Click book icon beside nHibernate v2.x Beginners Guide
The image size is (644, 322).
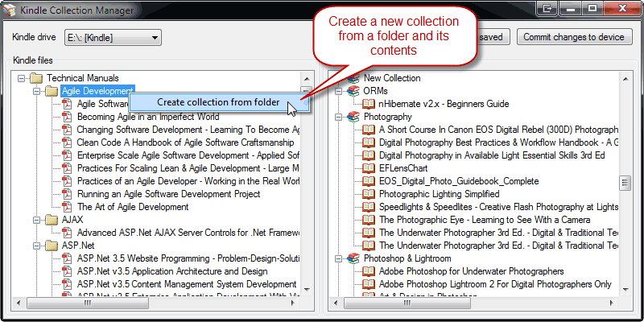point(369,104)
